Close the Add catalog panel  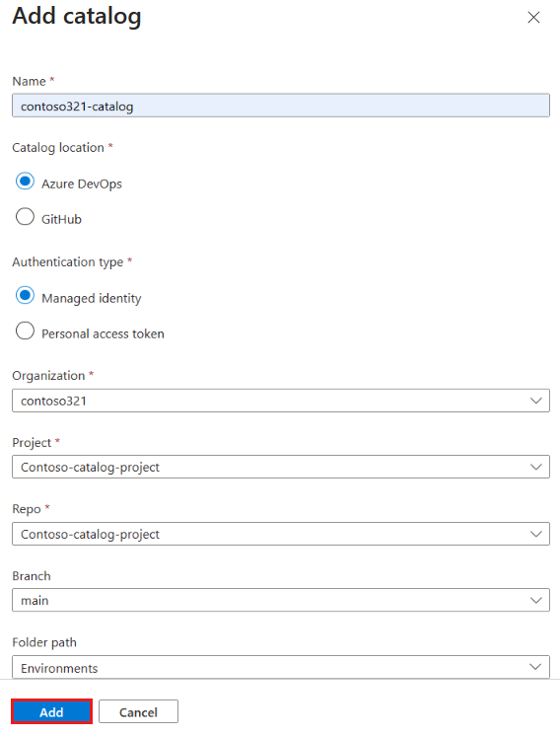tap(533, 18)
